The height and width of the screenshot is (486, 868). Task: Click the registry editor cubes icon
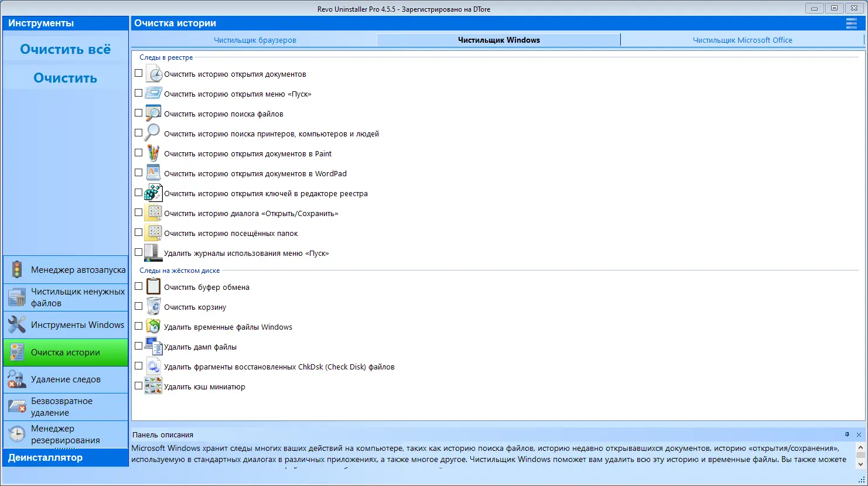click(153, 193)
